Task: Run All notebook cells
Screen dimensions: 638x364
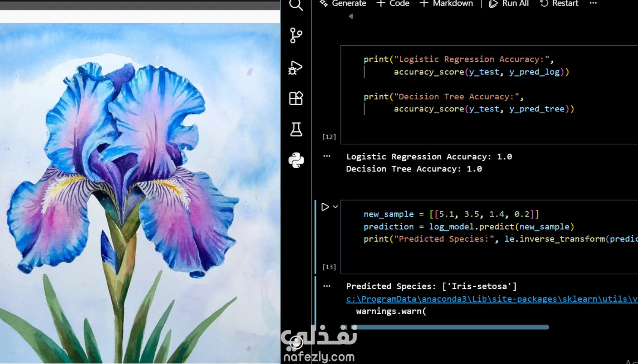Action: coord(509,3)
